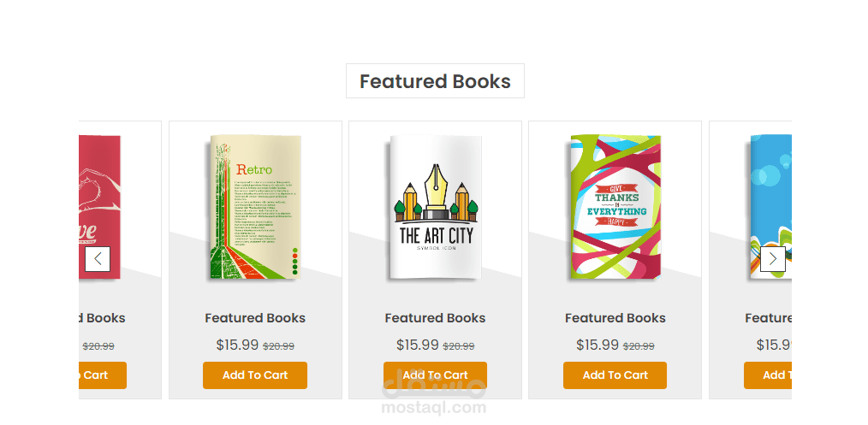This screenshot has width=868, height=425.
Task: Open the Retro book cover
Action: click(255, 207)
